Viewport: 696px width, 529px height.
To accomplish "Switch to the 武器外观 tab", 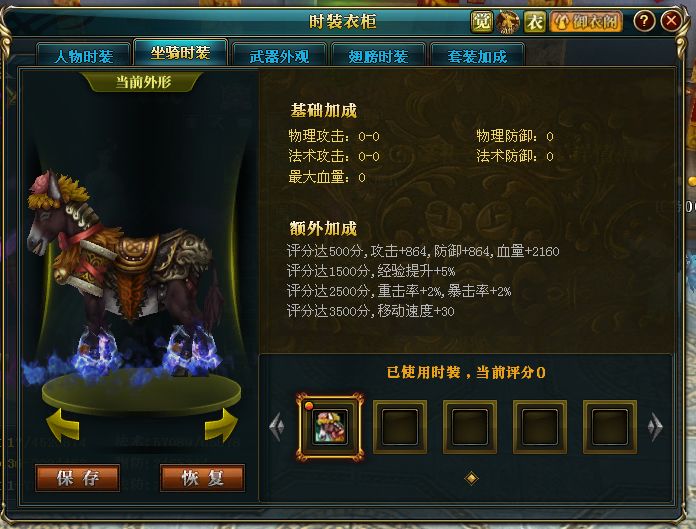I will tap(279, 55).
